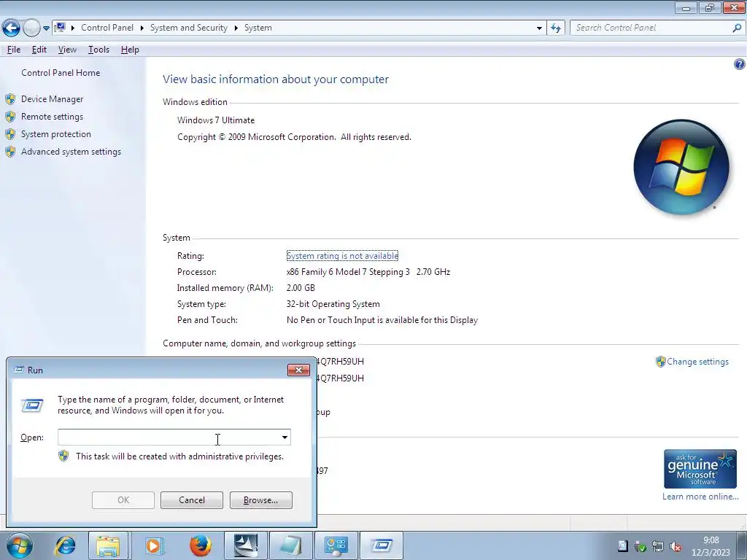The width and height of the screenshot is (747, 560).
Task: Open Device Manager link
Action: [x=53, y=99]
